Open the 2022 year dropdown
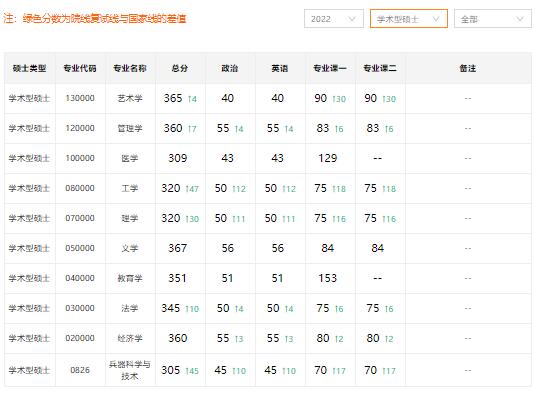The image size is (535, 395). 334,19
